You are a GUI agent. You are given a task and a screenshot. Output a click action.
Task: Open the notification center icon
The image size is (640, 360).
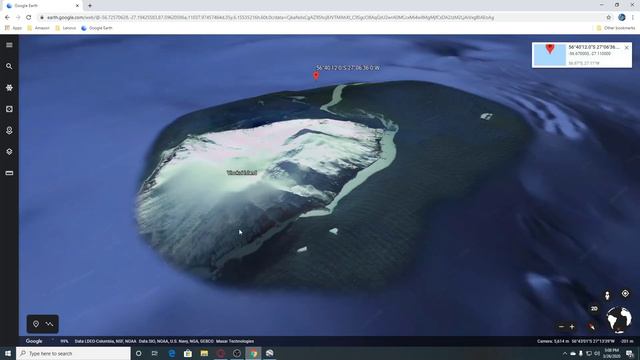(x=630, y=353)
